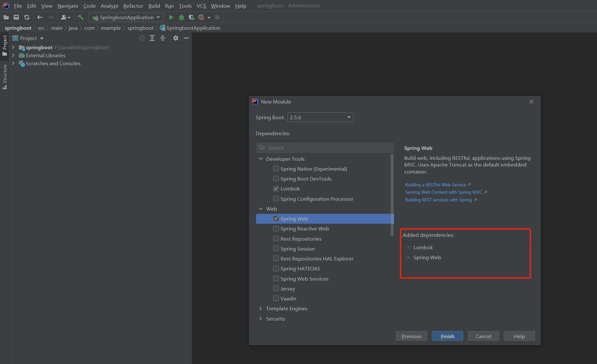Click the Save All toolbar icon
This screenshot has height=364, width=597.
point(16,17)
